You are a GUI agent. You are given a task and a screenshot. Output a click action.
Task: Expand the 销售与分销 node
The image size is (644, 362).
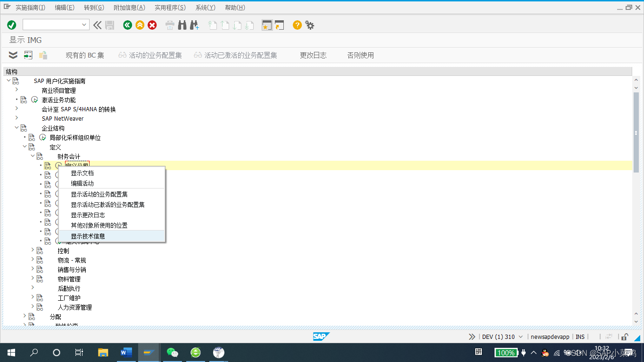click(33, 269)
